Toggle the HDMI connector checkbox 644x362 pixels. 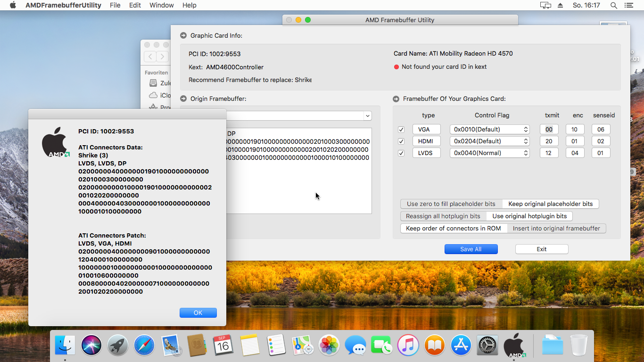point(401,141)
